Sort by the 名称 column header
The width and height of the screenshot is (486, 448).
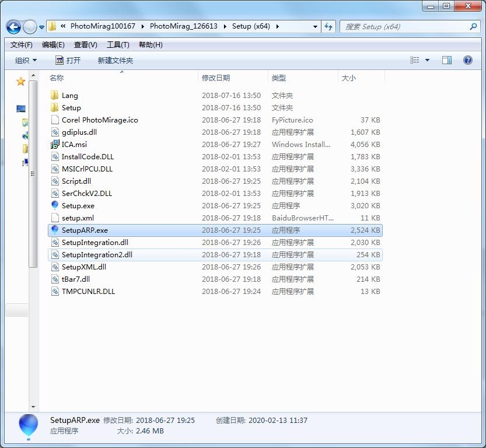coord(122,78)
